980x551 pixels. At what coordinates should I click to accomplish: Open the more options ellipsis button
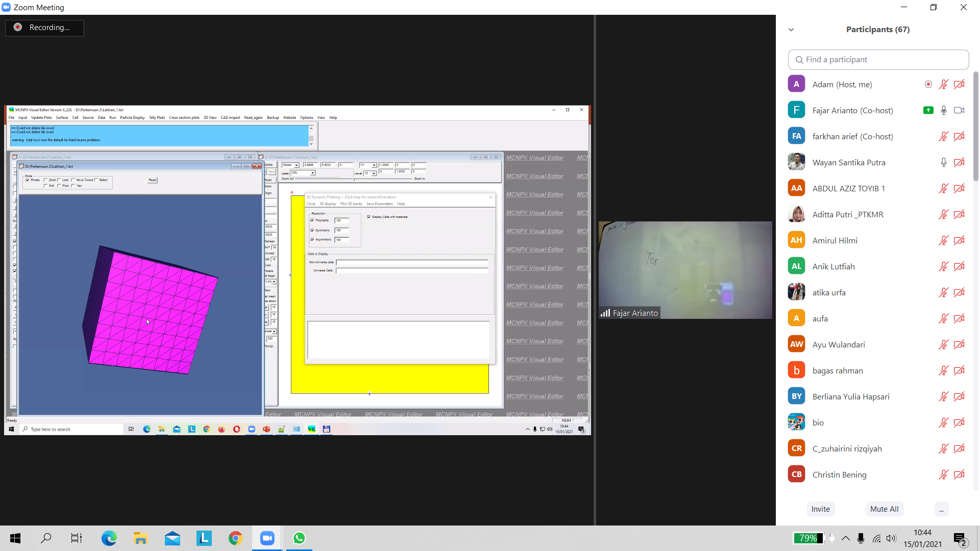tap(941, 509)
